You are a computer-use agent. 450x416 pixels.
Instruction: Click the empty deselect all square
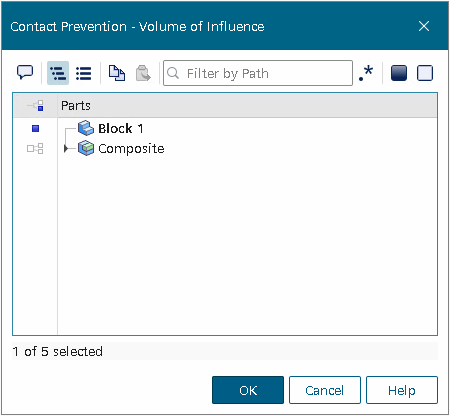(425, 73)
